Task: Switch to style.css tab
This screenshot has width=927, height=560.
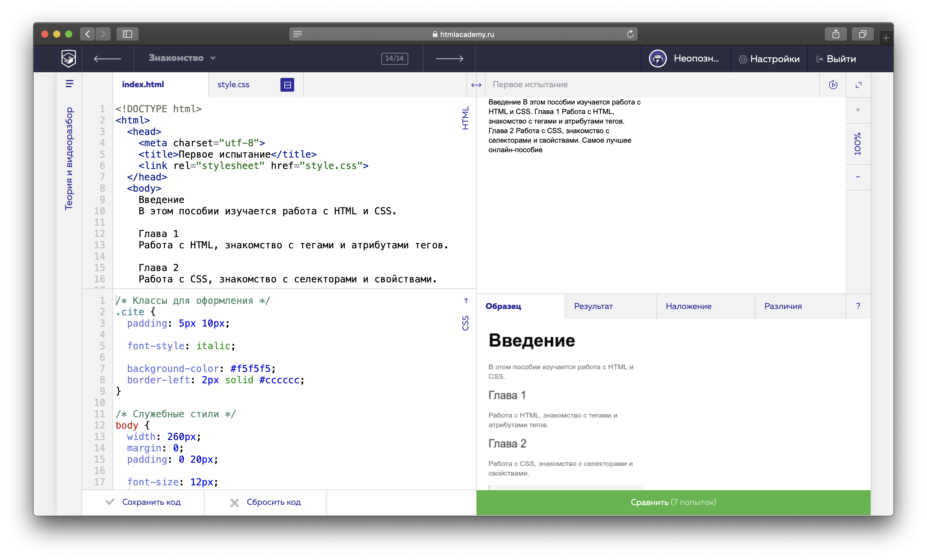Action: 233,84
